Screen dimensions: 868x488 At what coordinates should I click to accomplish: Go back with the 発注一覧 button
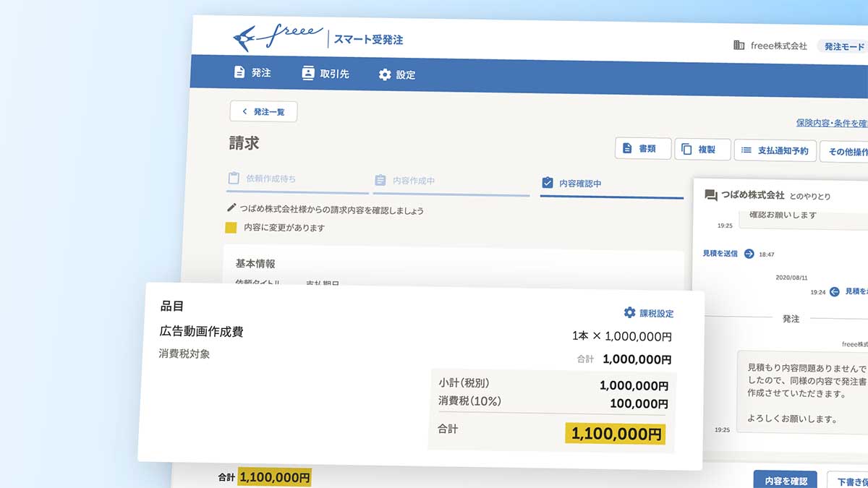[263, 111]
